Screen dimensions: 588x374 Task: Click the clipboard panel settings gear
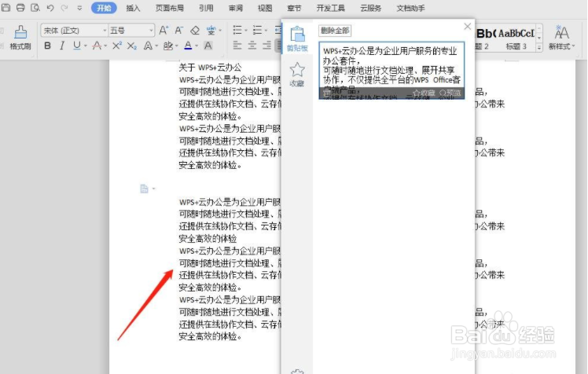point(297,372)
